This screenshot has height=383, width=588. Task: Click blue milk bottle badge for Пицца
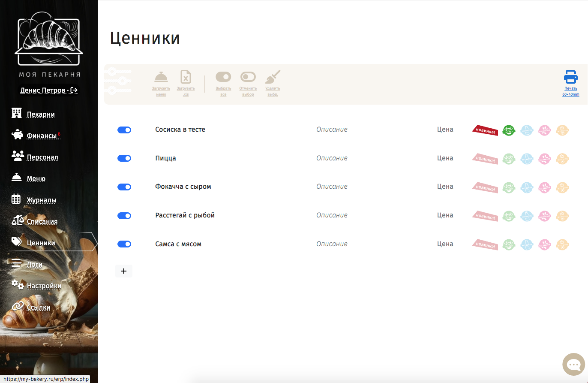526,159
